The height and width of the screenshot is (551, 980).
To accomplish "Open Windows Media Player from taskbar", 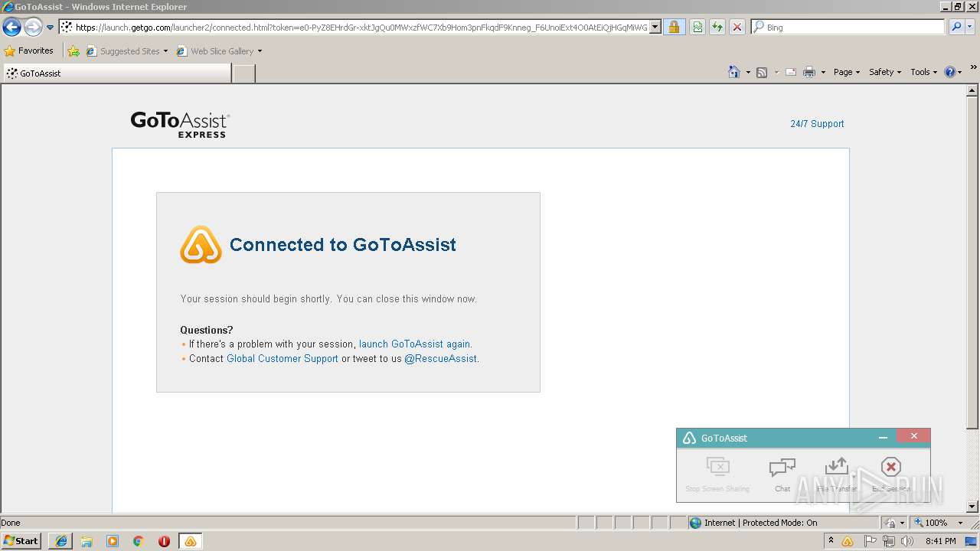I will point(113,541).
